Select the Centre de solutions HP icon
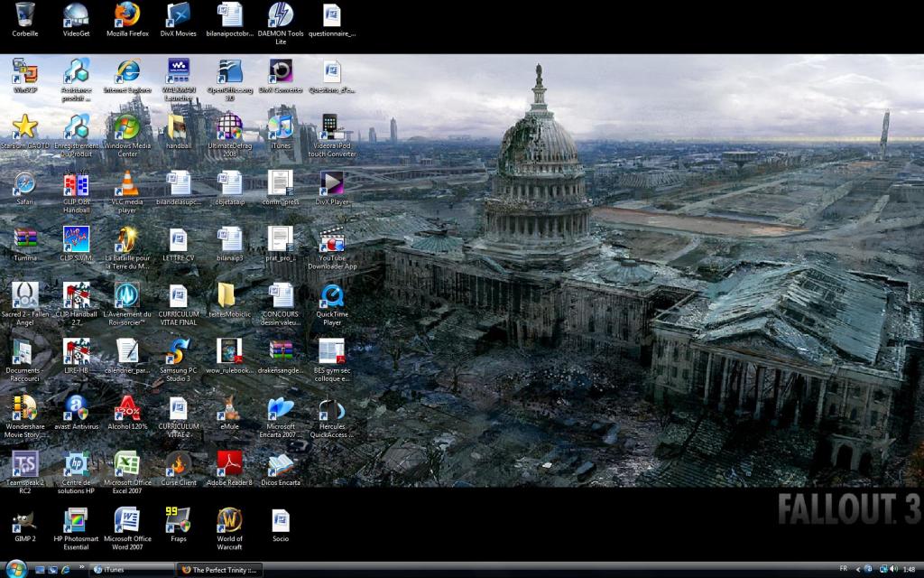The height and width of the screenshot is (578, 924). [x=76, y=471]
